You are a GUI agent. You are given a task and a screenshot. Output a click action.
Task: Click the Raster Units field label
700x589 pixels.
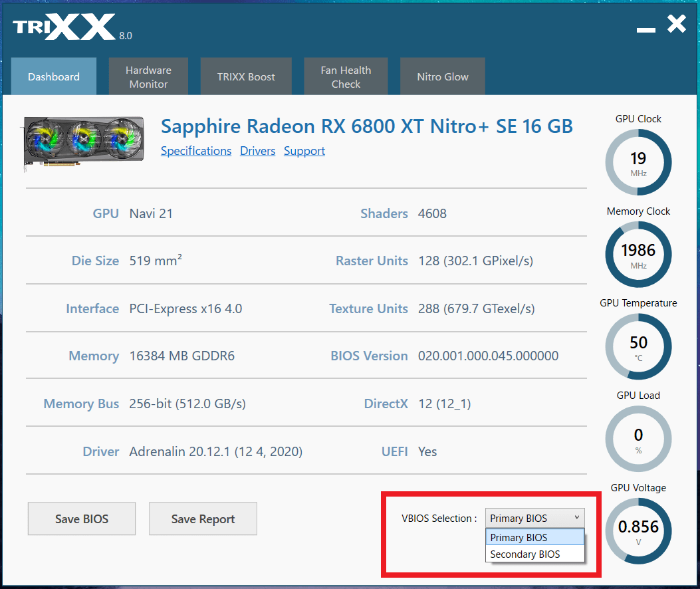pos(372,261)
